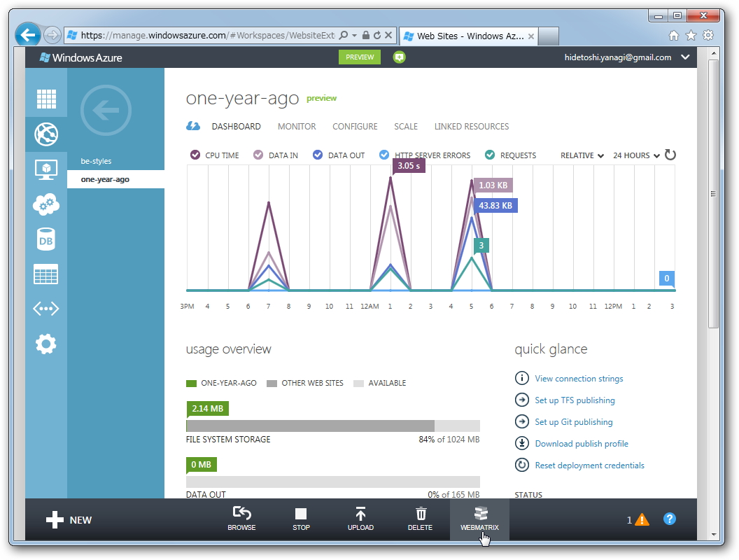Switch to the MONITOR tab

pyautogui.click(x=297, y=127)
